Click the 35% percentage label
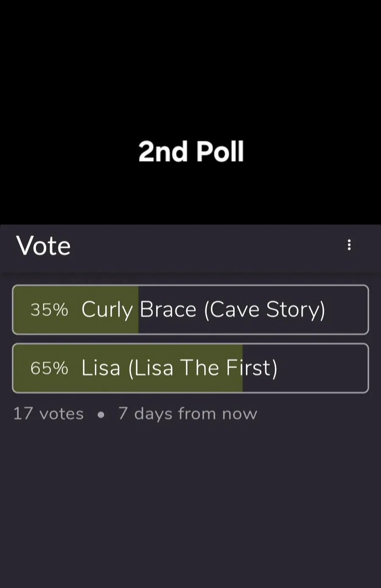The width and height of the screenshot is (381, 588). (x=49, y=310)
